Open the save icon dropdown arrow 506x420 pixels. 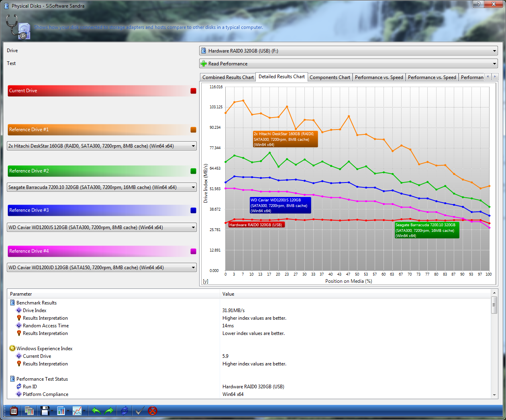pyautogui.click(x=52, y=411)
